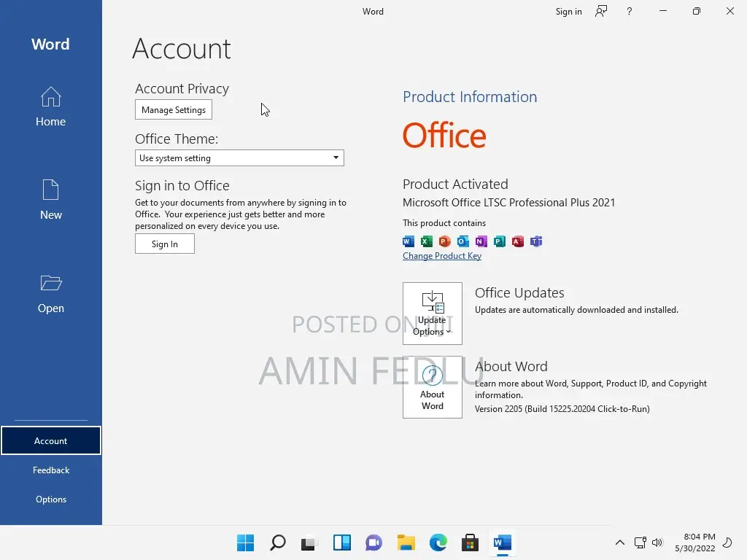Click the Manage Settings button under Account Privacy

pos(174,109)
